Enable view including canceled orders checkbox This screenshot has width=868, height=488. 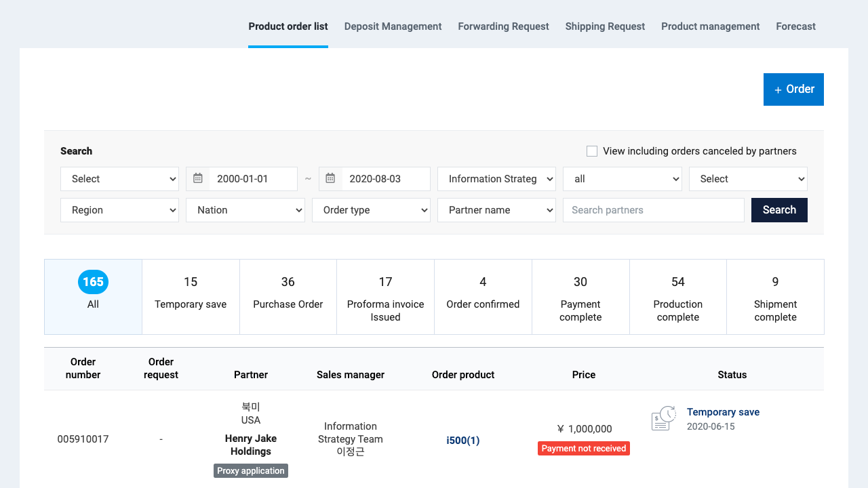click(592, 151)
